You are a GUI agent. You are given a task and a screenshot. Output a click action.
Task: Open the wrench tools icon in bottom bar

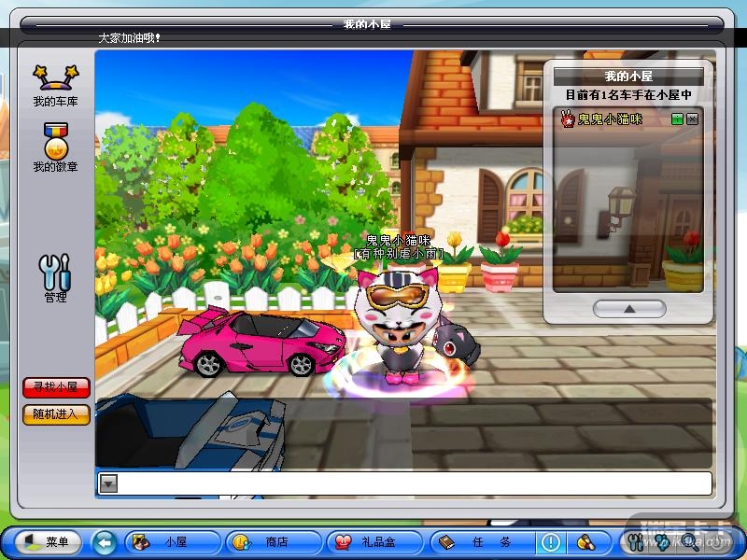[x=636, y=542]
